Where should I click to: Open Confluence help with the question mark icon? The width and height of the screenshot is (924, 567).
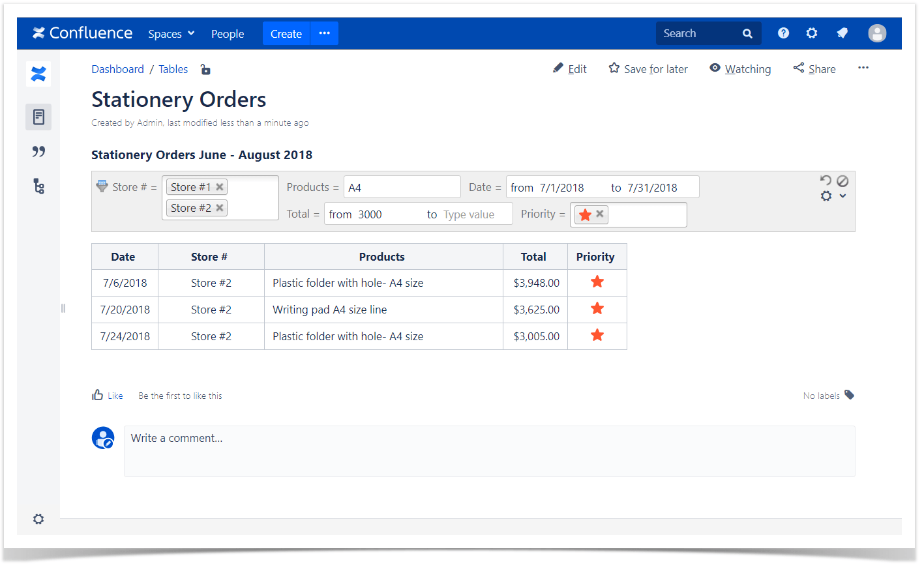[x=783, y=33]
